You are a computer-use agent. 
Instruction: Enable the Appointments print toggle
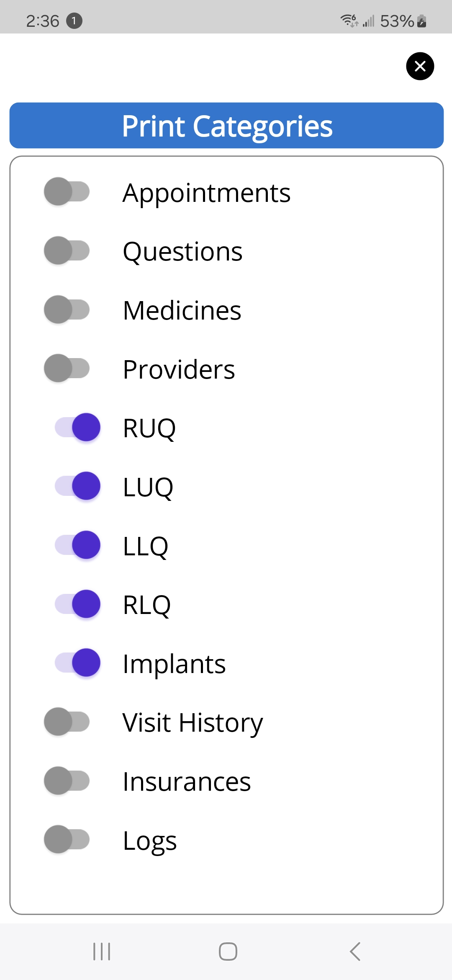click(67, 192)
